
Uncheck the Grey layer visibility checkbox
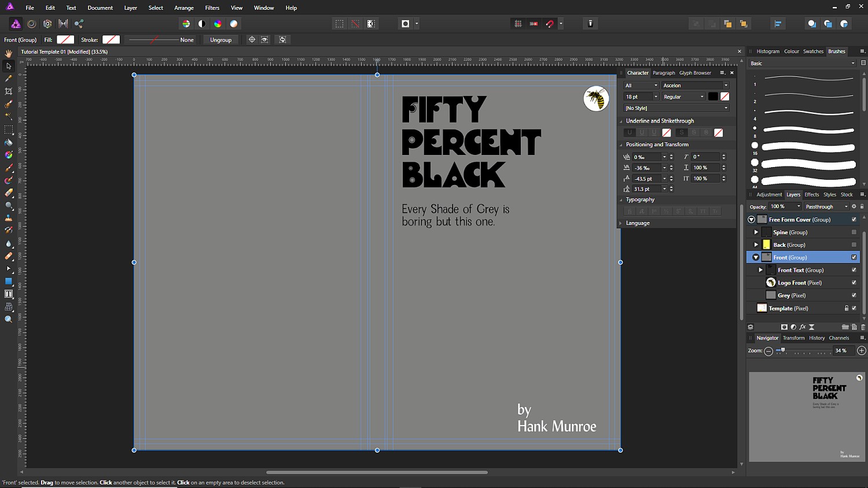854,295
